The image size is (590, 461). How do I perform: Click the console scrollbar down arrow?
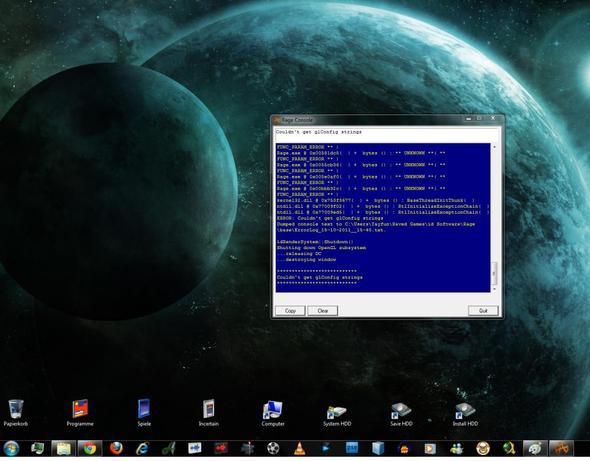[x=494, y=289]
